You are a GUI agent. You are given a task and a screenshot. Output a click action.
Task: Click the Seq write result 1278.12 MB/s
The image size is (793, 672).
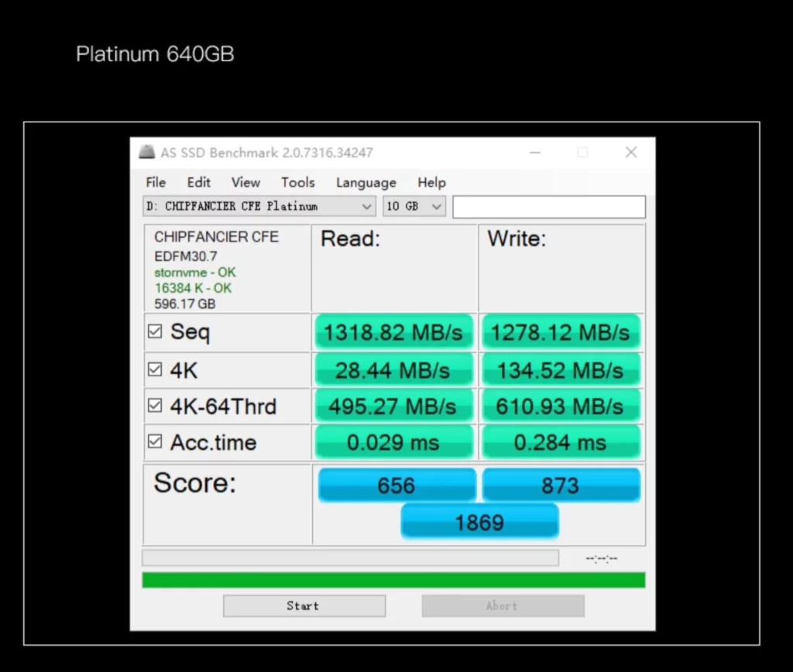pyautogui.click(x=561, y=332)
